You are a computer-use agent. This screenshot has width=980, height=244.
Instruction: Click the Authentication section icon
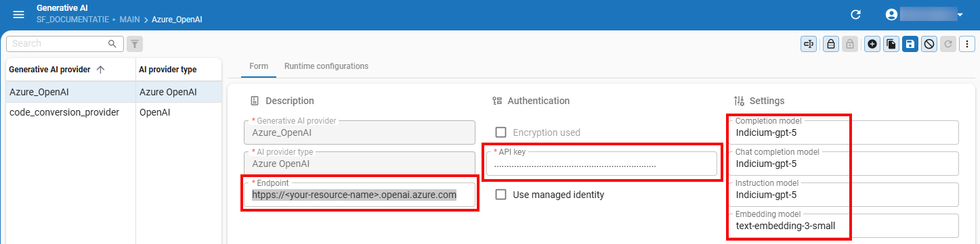click(x=496, y=101)
